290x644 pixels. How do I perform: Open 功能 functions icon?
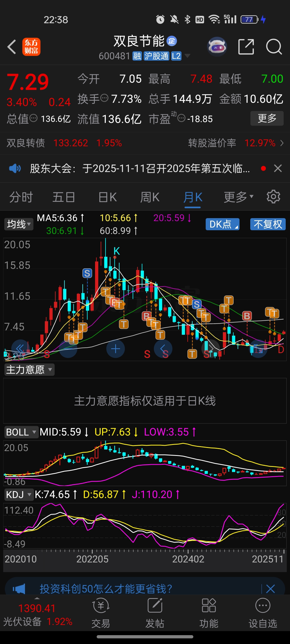(x=209, y=613)
